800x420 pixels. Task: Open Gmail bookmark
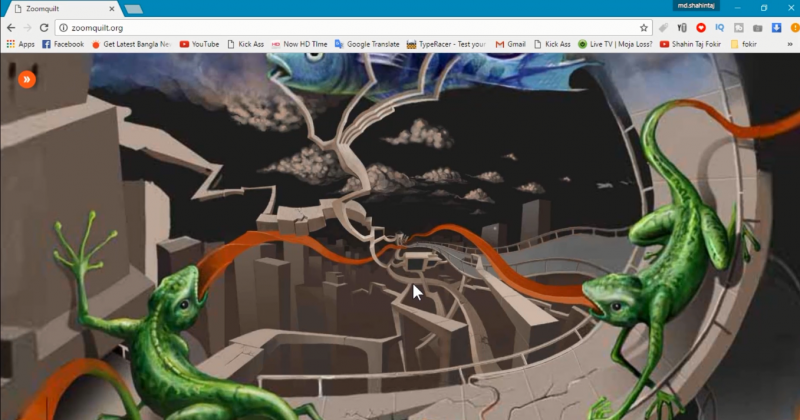pyautogui.click(x=510, y=44)
